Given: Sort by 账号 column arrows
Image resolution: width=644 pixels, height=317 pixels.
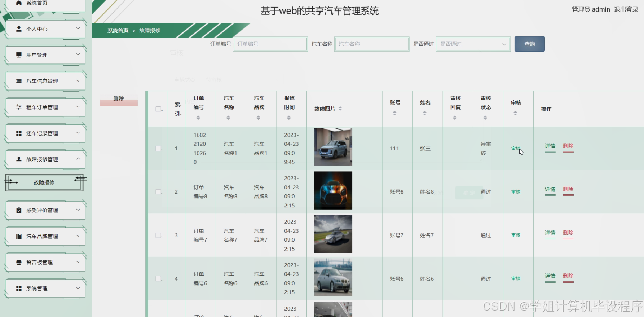Looking at the screenshot, I should pyautogui.click(x=394, y=113).
